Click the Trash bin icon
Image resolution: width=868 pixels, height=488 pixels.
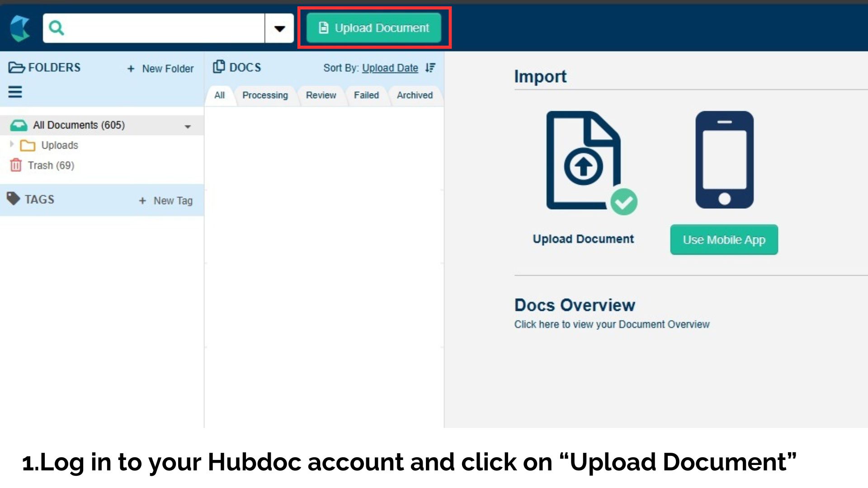point(16,165)
